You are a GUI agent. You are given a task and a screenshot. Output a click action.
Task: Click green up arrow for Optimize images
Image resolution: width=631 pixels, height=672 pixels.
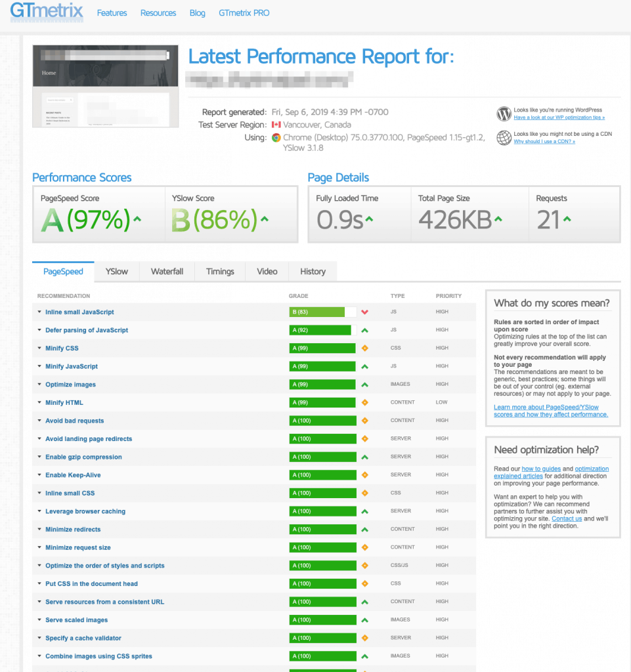coord(365,385)
